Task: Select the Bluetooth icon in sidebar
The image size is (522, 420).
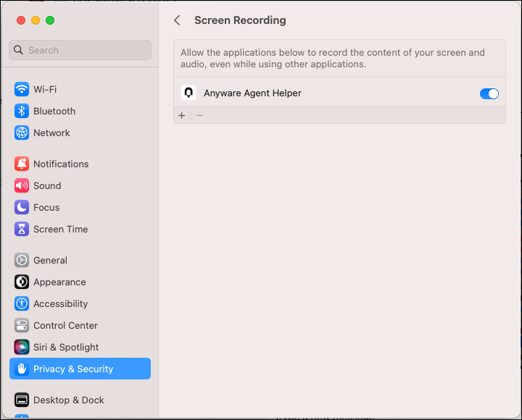Action: click(x=22, y=111)
